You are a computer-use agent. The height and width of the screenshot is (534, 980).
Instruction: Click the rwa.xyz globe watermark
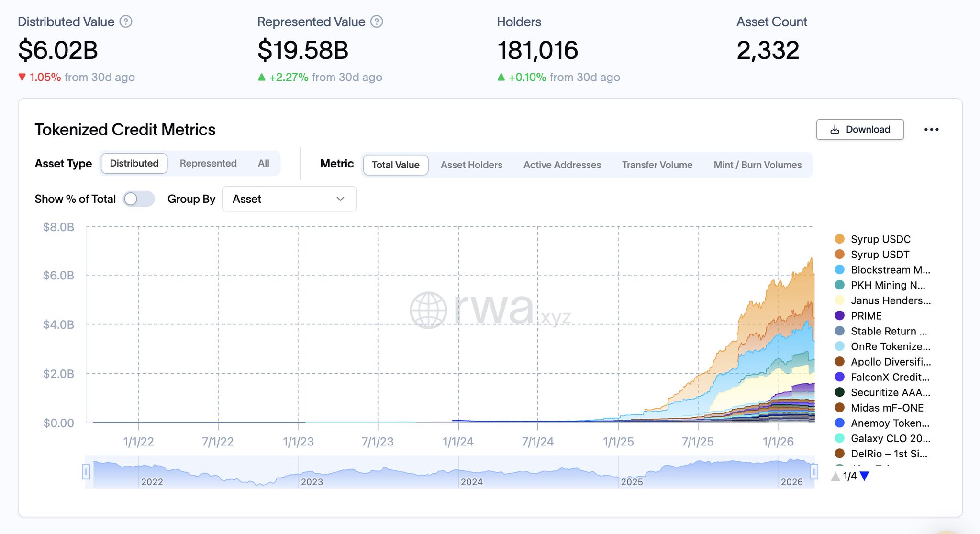[x=428, y=310]
